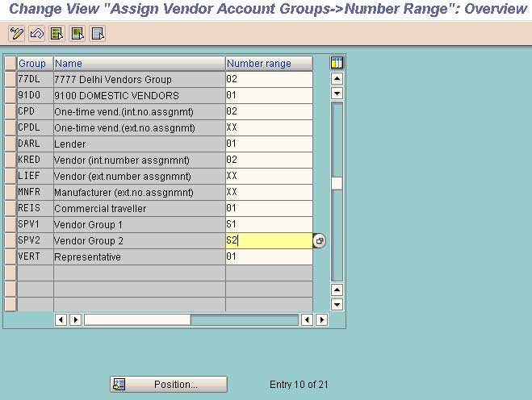Click far-right left-arrow of horizontal scrollbar
The width and height of the screenshot is (532, 400).
(307, 319)
